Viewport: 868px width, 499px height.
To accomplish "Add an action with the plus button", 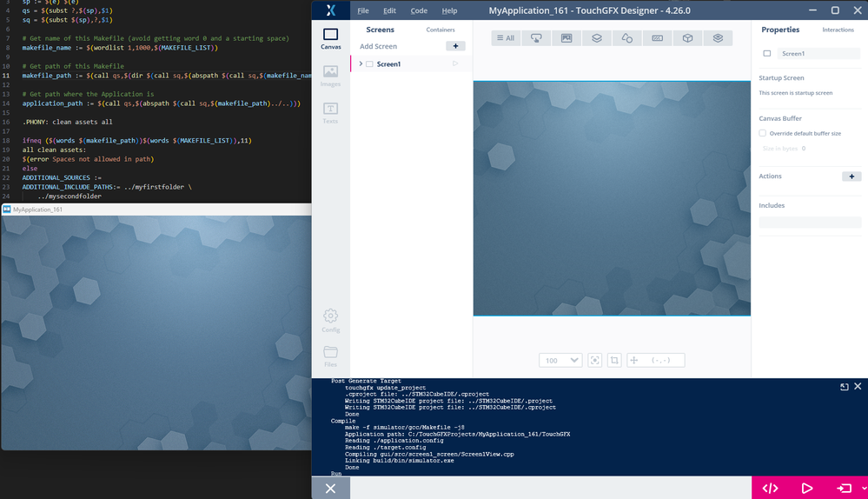I will (x=851, y=176).
